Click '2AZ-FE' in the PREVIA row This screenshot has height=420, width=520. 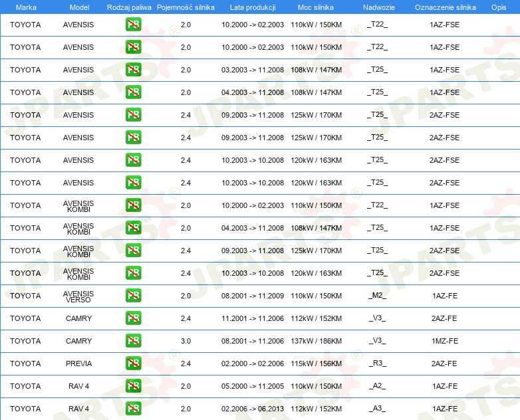pyautogui.click(x=444, y=364)
